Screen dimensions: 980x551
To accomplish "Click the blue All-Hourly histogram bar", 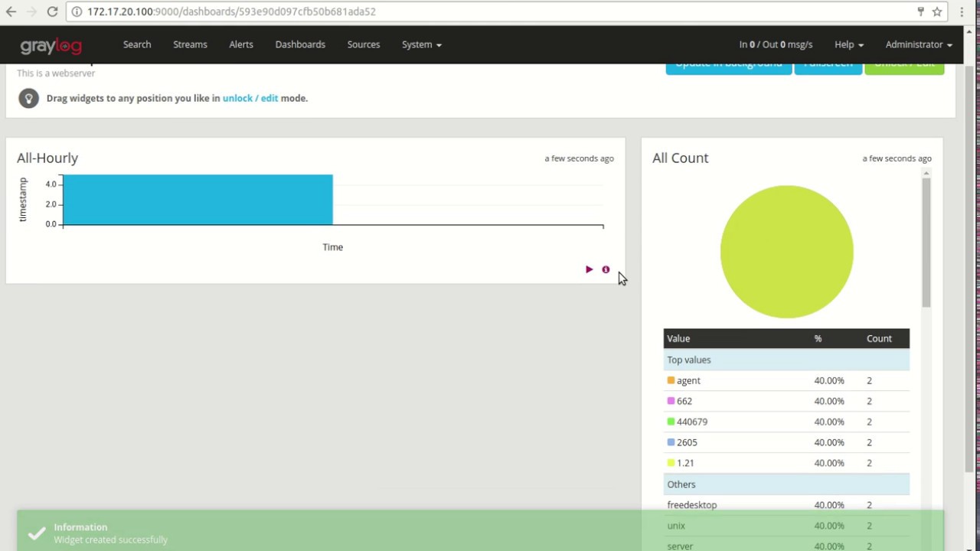I will (x=198, y=200).
